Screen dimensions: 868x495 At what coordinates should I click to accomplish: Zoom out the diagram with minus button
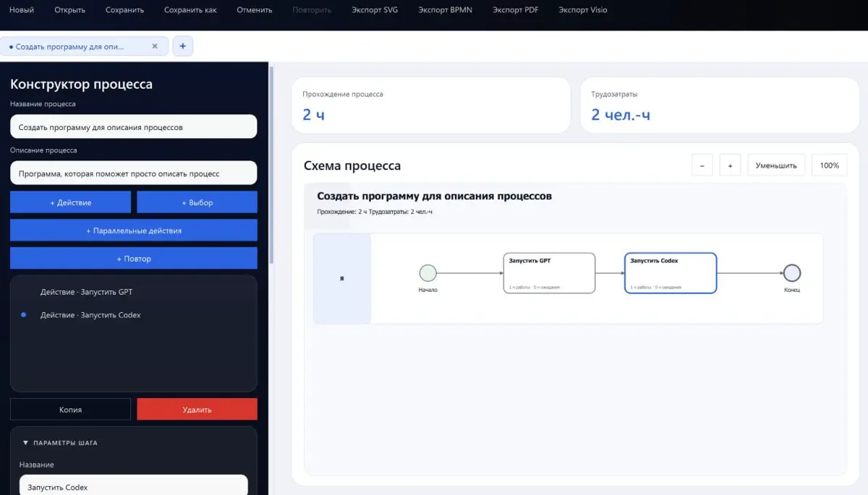[x=702, y=165]
